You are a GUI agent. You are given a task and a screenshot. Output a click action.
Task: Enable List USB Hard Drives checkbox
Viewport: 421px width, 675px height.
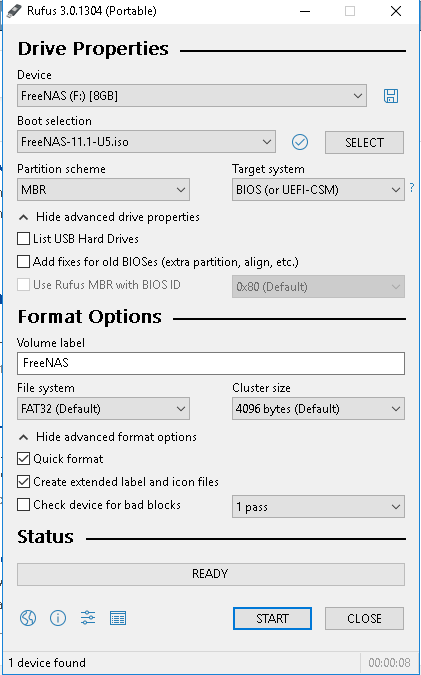click(23, 238)
